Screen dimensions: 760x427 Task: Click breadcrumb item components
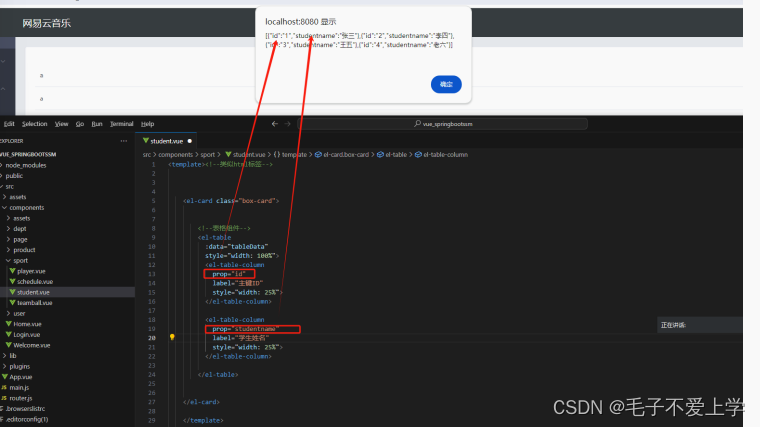point(175,155)
